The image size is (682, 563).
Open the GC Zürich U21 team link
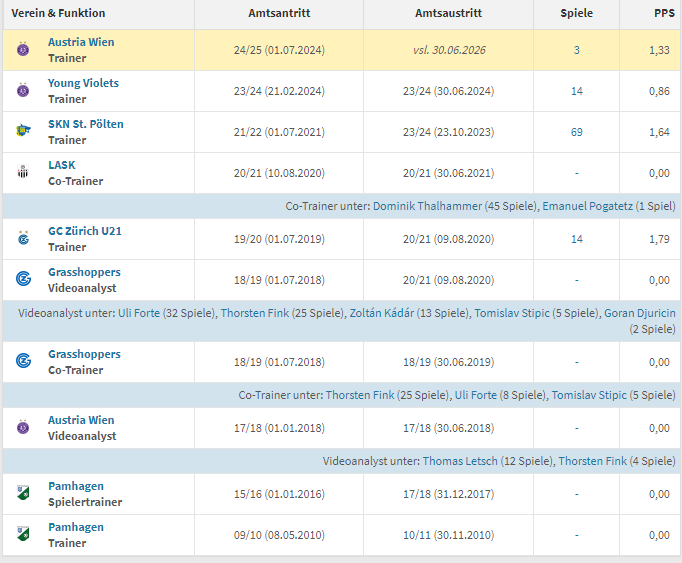(x=84, y=232)
